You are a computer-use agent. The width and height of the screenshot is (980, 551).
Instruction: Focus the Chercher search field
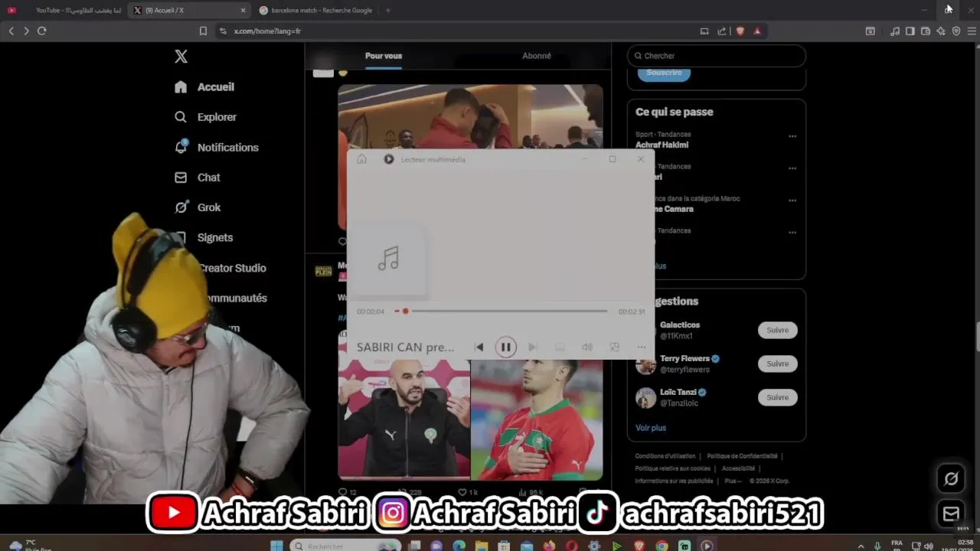coord(717,56)
